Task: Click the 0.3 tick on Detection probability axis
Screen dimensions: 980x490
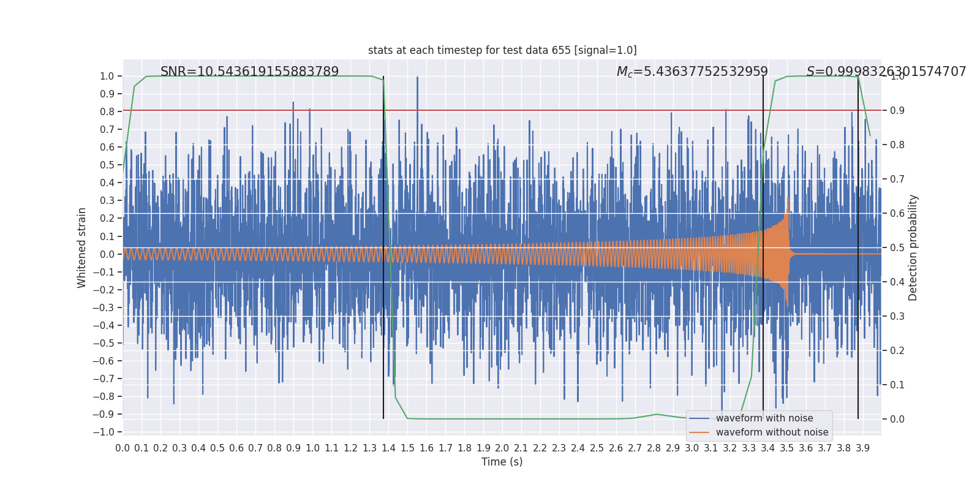Action: (897, 317)
